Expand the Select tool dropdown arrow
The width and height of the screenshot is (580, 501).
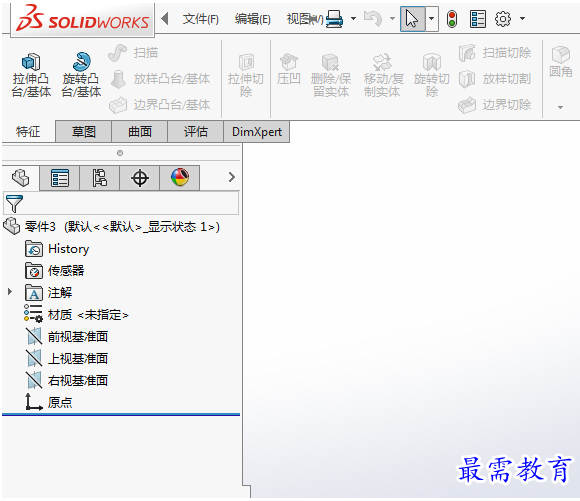(x=432, y=19)
